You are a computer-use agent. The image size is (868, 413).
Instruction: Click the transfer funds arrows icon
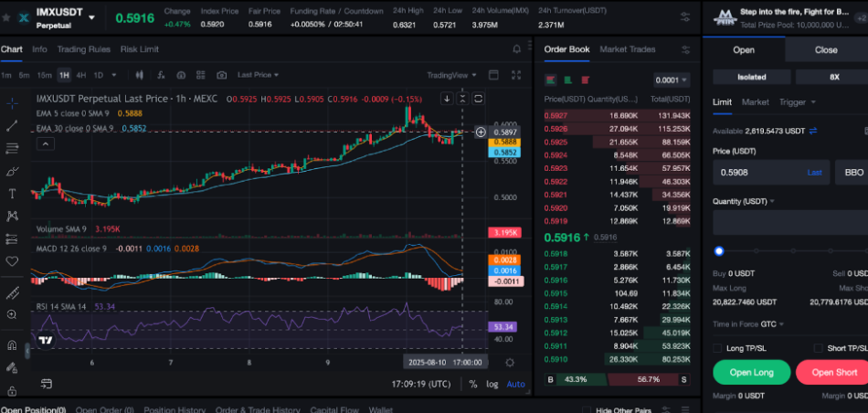[813, 132]
